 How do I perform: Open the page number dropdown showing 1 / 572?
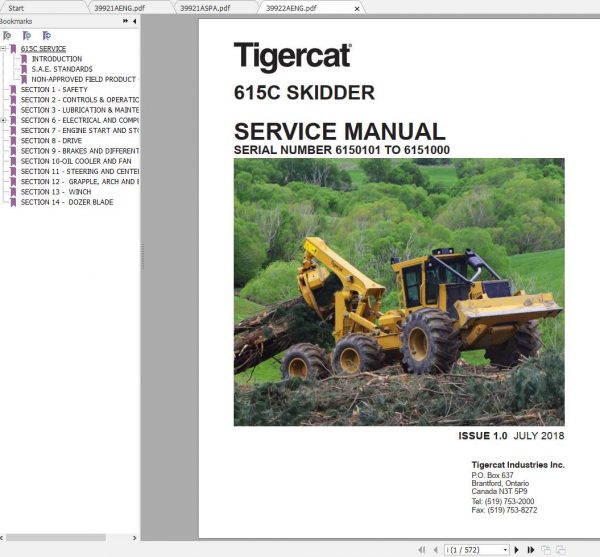point(505,550)
